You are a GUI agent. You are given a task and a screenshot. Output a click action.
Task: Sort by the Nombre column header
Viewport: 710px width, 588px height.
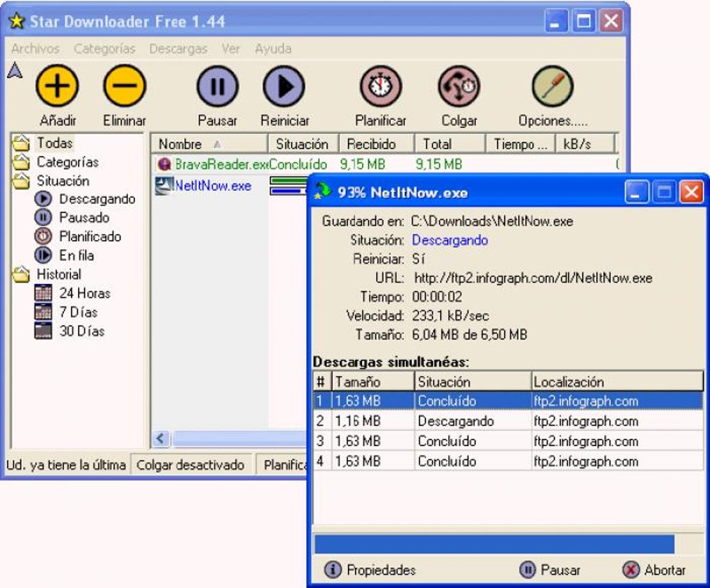(x=210, y=144)
